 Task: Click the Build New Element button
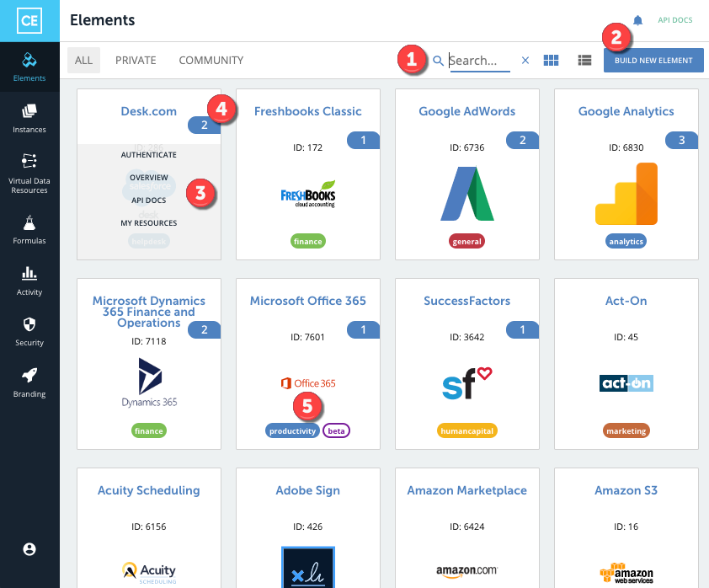[653, 60]
